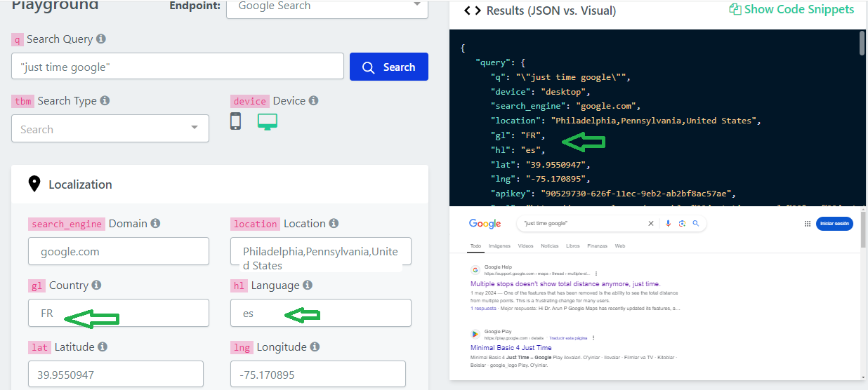Image resolution: width=868 pixels, height=390 pixels.
Task: Click the Domain google.com field
Action: 119,251
